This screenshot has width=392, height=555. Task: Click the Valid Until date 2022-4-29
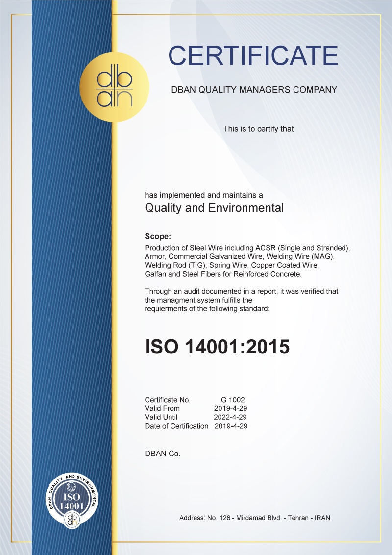pyautogui.click(x=230, y=417)
